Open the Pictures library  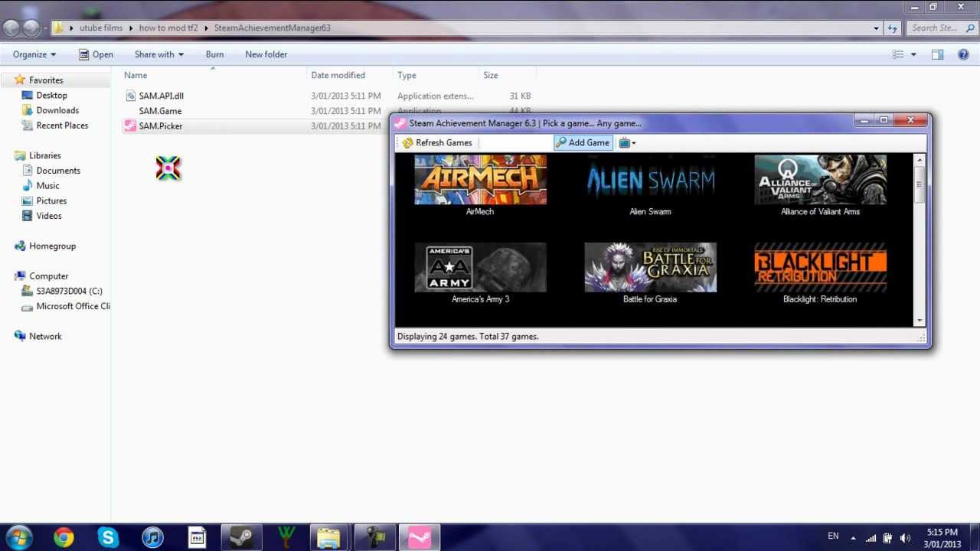[51, 201]
